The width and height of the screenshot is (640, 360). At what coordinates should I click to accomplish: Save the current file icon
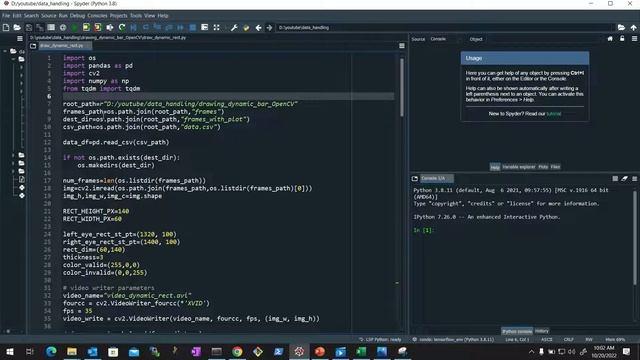[x=29, y=27]
